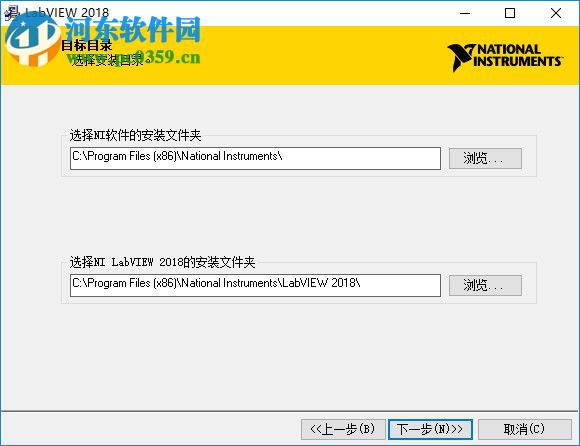The height and width of the screenshot is (446, 580).
Task: Click the Browse button for LabVIEW 2018 folder
Action: [x=485, y=285]
